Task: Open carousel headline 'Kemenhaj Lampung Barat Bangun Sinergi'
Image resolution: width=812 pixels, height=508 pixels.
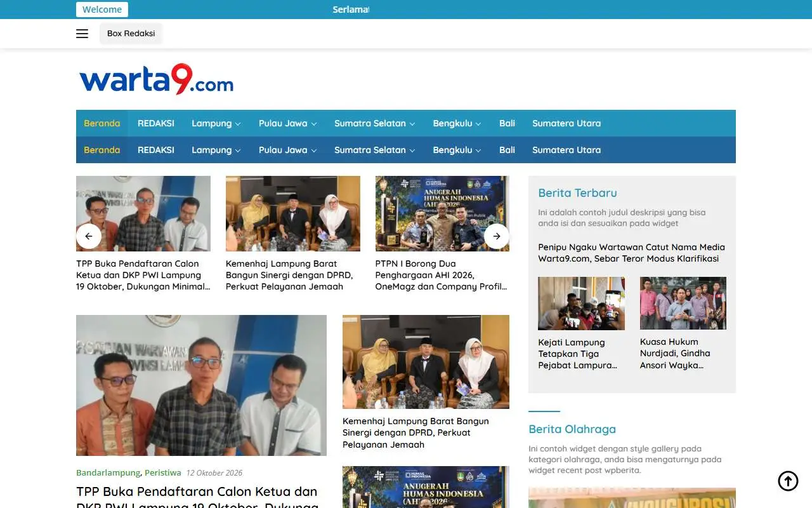Action: pyautogui.click(x=290, y=275)
